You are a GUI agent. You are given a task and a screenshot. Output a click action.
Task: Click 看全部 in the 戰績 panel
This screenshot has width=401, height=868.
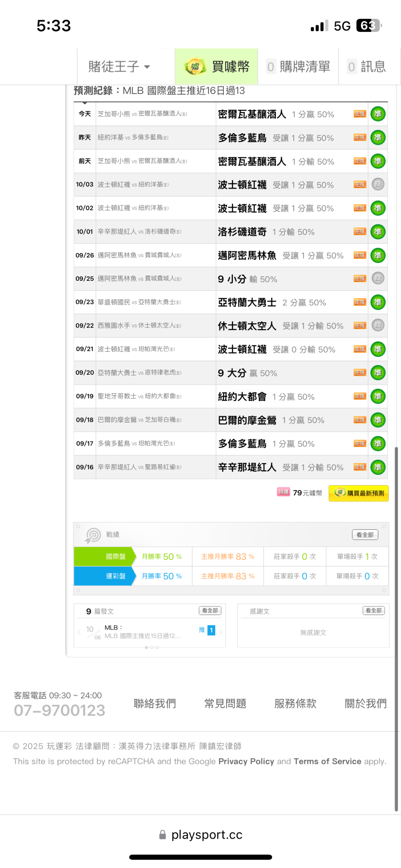coord(365,535)
